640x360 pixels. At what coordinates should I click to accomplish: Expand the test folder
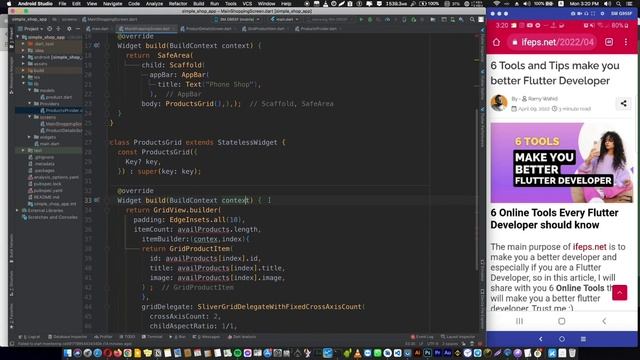24,150
